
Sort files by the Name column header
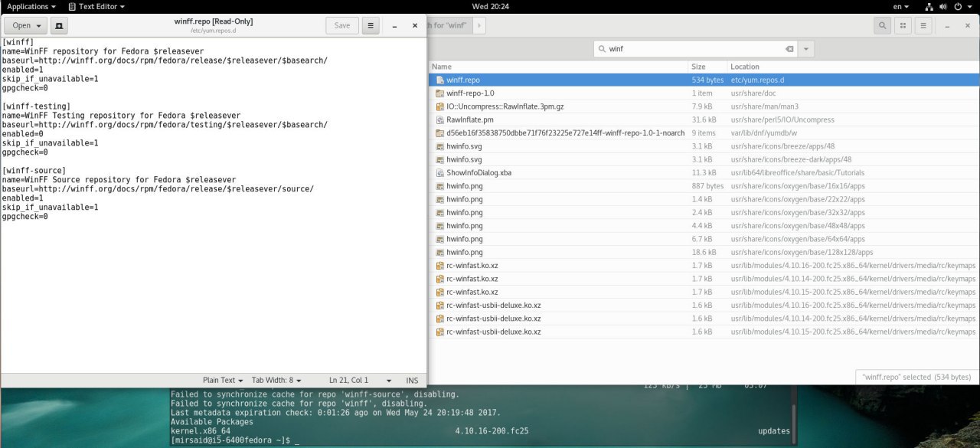[x=558, y=67]
